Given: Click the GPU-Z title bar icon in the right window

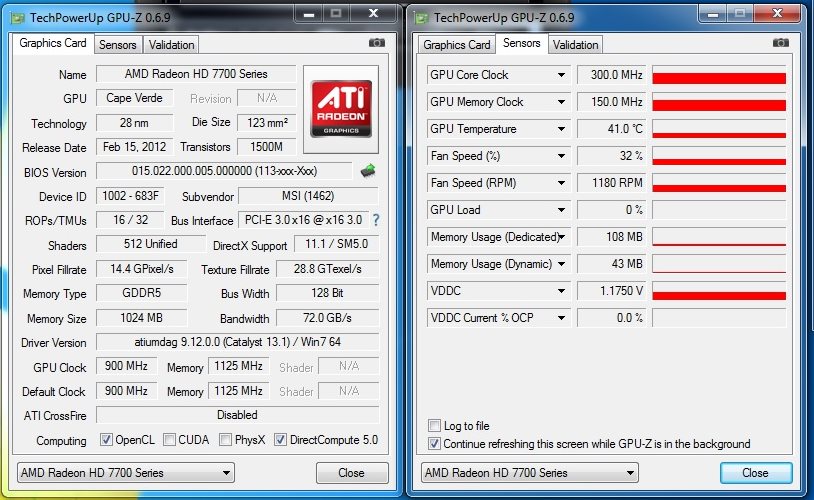Looking at the screenshot, I should tap(421, 18).
